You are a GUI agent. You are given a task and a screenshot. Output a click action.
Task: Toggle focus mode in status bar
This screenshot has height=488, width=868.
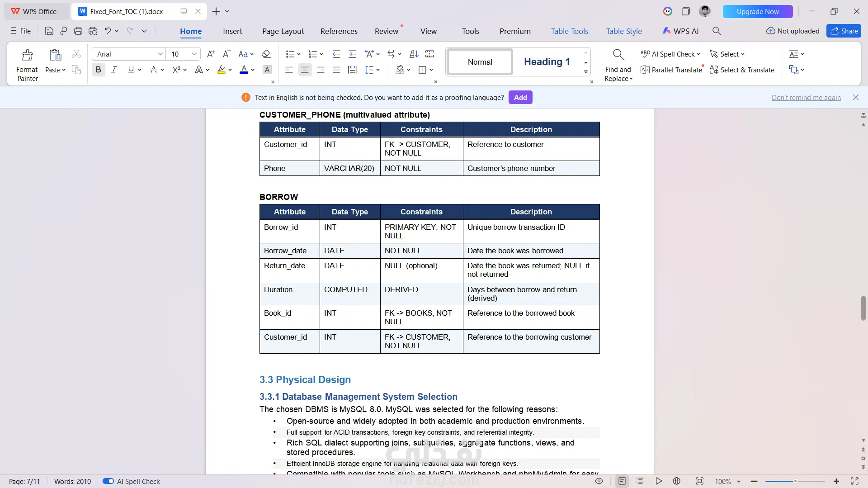click(699, 481)
